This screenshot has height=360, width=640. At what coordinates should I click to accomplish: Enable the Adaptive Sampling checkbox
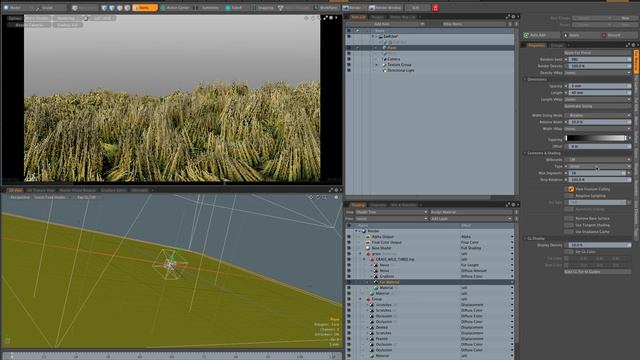click(569, 196)
